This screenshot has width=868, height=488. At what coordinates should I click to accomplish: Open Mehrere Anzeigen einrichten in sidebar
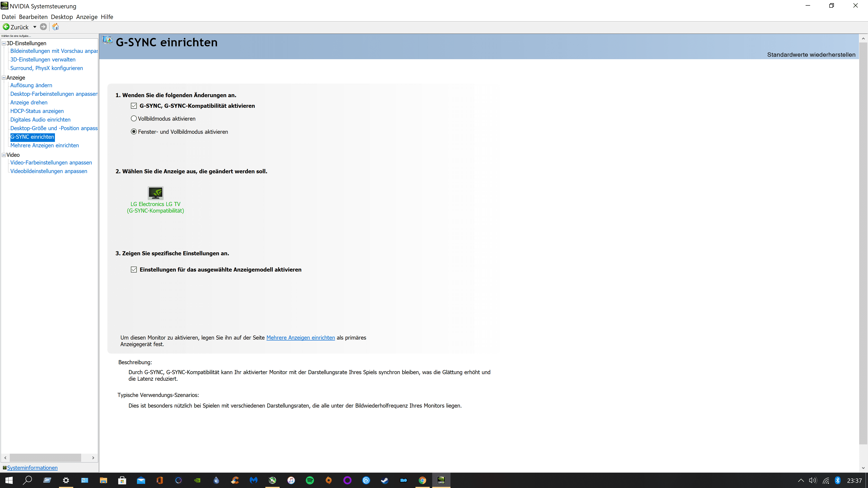point(45,145)
